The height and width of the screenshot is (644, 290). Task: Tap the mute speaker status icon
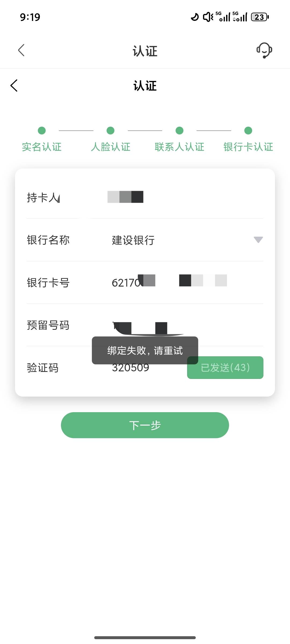[x=208, y=17]
